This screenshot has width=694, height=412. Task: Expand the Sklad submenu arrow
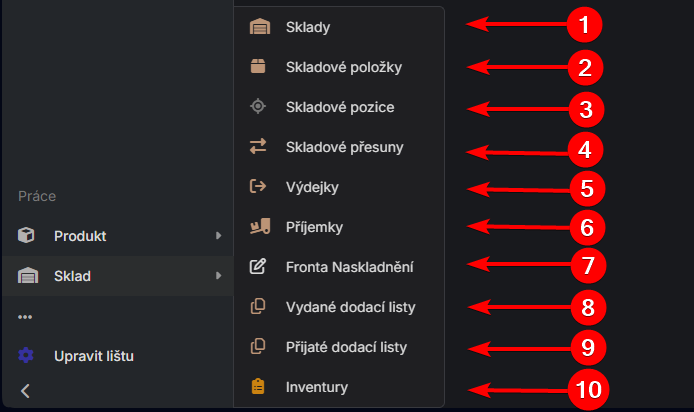(x=218, y=276)
